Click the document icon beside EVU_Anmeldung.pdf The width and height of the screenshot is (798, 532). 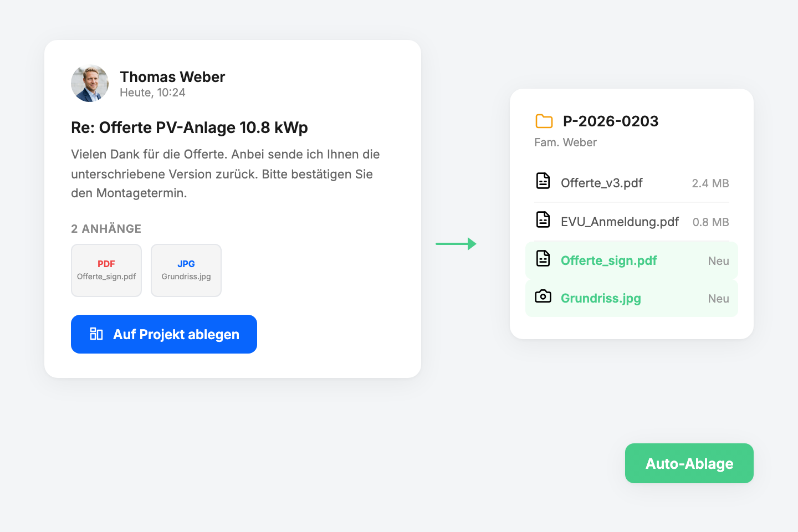[x=543, y=219]
